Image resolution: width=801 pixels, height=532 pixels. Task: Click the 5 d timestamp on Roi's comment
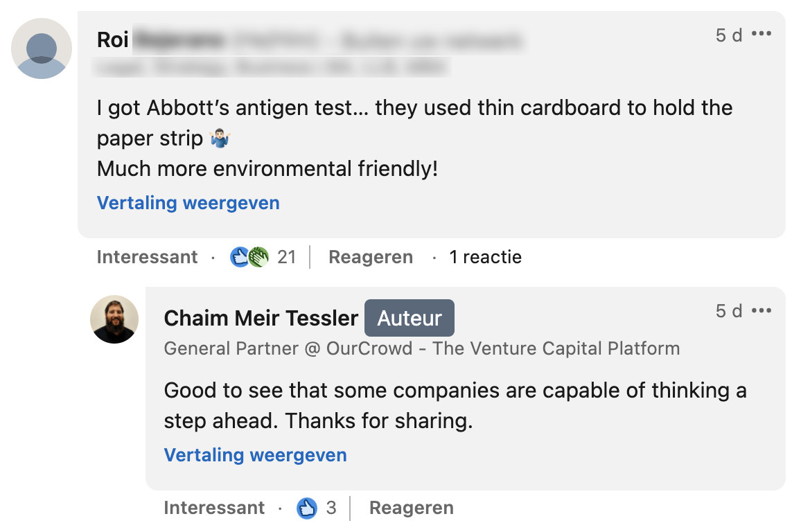(729, 35)
